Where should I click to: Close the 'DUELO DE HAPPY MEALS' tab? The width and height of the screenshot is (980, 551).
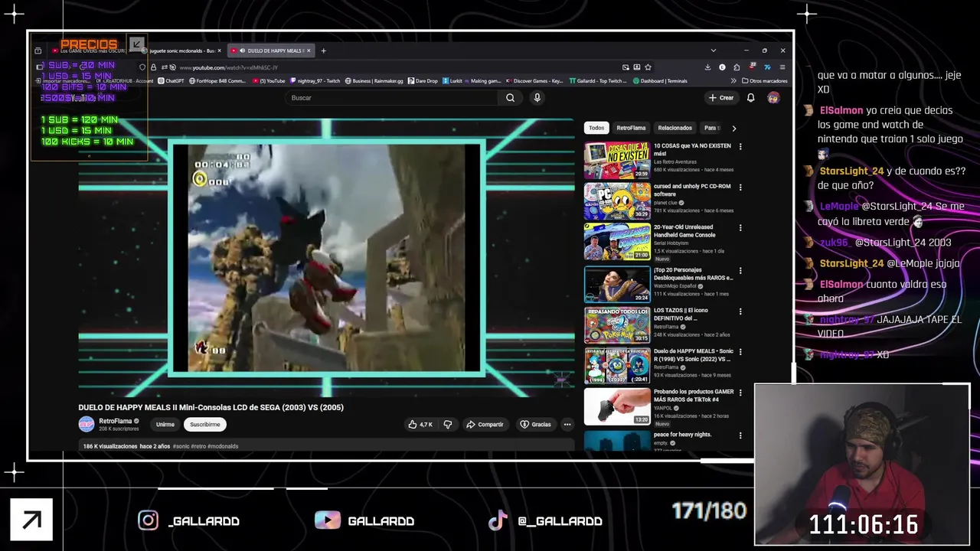point(310,51)
